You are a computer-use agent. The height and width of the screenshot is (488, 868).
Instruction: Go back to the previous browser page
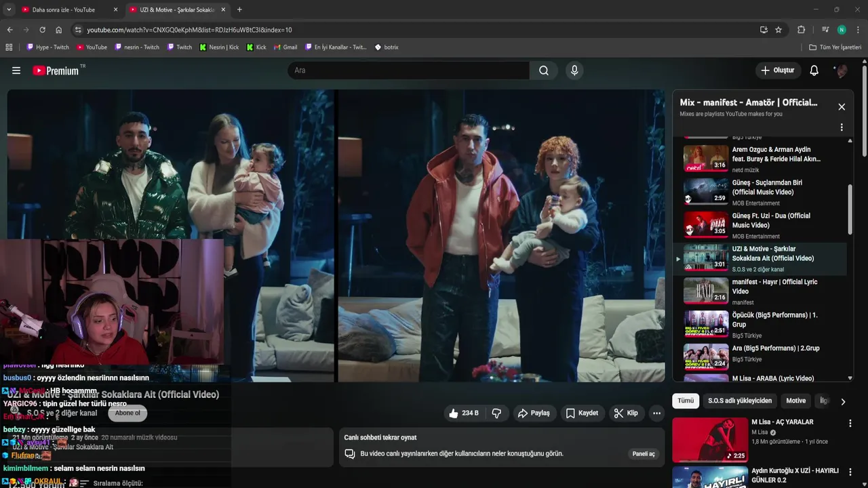[x=9, y=30]
